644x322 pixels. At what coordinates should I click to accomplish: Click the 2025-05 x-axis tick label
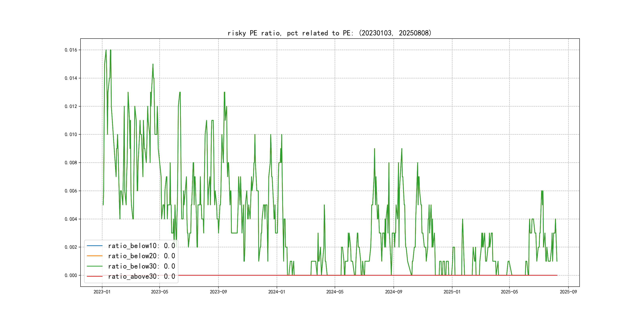[x=509, y=292]
